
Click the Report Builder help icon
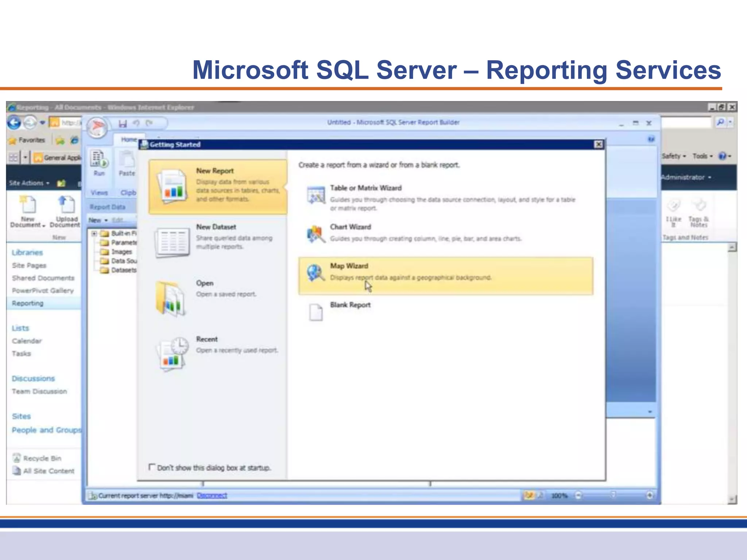point(651,139)
